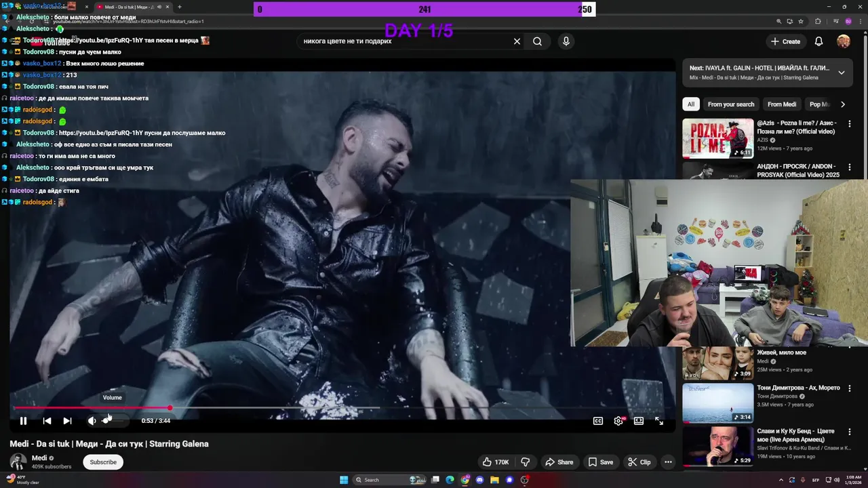868x488 pixels.
Task: Open the Тони Димитрова Ах, Морето video
Action: coord(798,388)
